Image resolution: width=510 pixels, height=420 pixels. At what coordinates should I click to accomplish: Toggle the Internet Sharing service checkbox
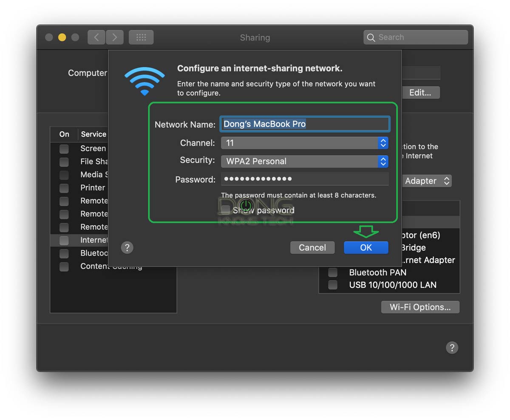pyautogui.click(x=64, y=240)
